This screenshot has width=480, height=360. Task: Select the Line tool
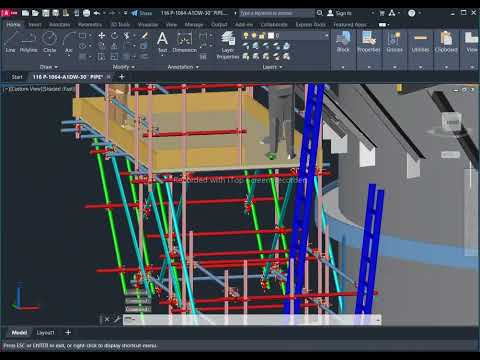coord(10,42)
